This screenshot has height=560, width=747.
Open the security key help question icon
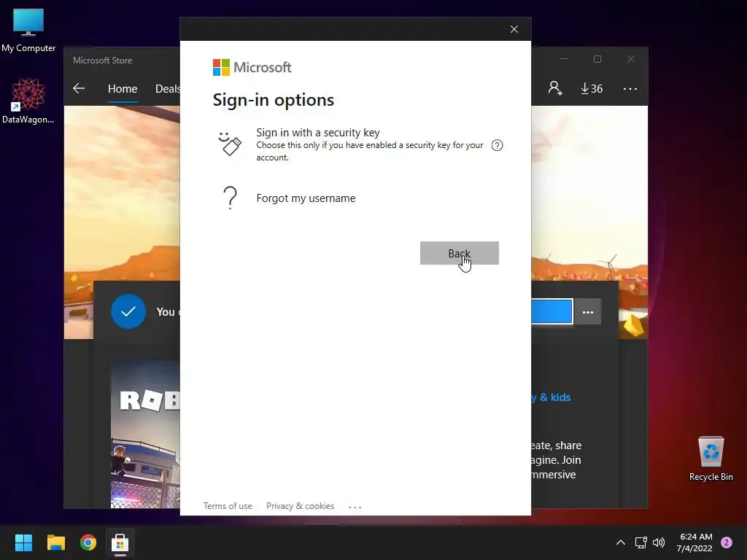coord(497,145)
